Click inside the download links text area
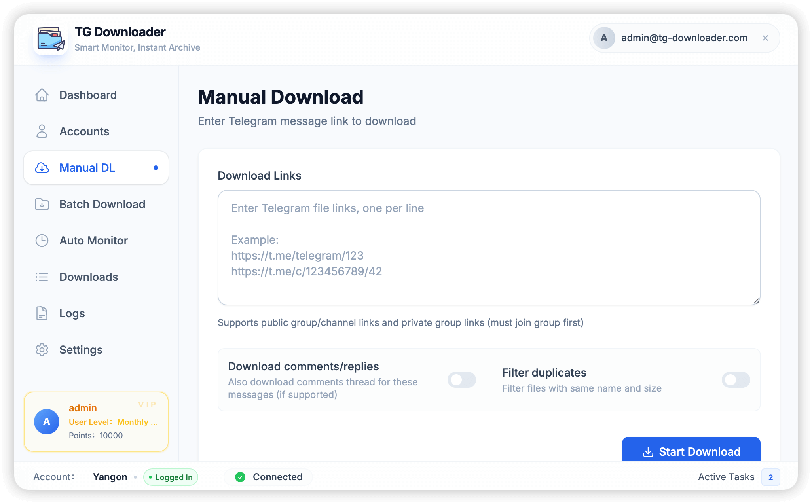812x504 pixels. click(x=488, y=247)
